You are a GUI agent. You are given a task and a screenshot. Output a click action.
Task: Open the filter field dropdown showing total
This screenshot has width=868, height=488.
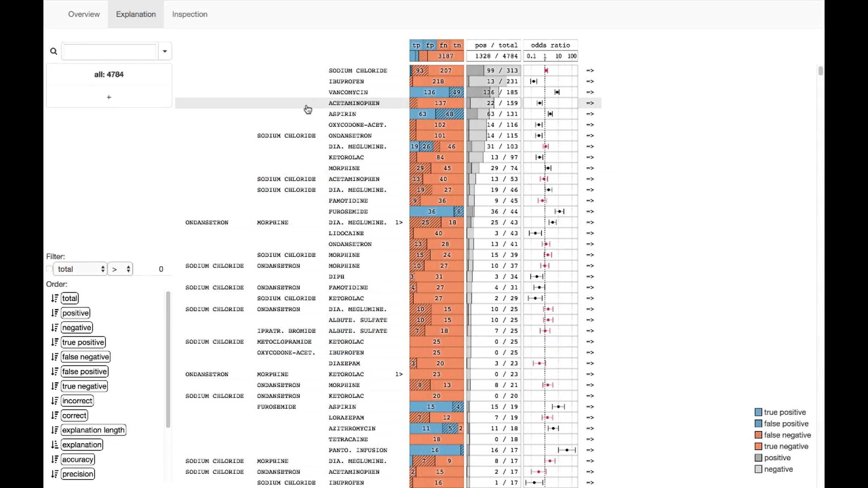tap(80, 269)
